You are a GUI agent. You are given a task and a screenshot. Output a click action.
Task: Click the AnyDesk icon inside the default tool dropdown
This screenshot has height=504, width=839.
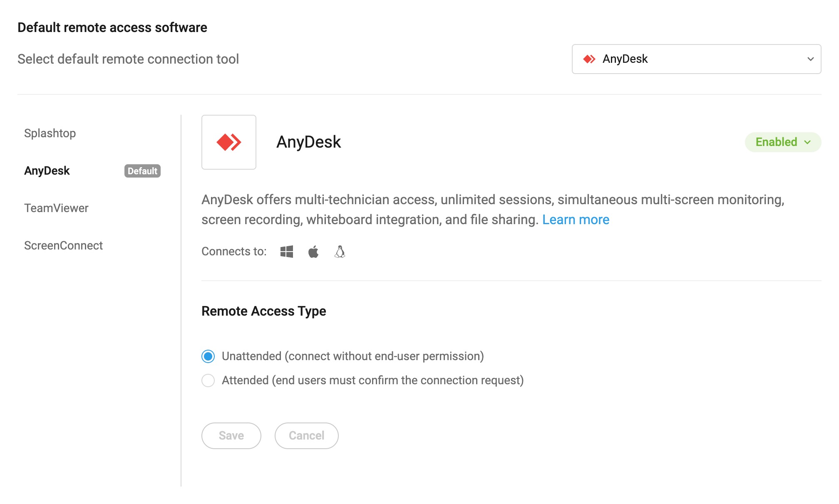click(x=589, y=59)
